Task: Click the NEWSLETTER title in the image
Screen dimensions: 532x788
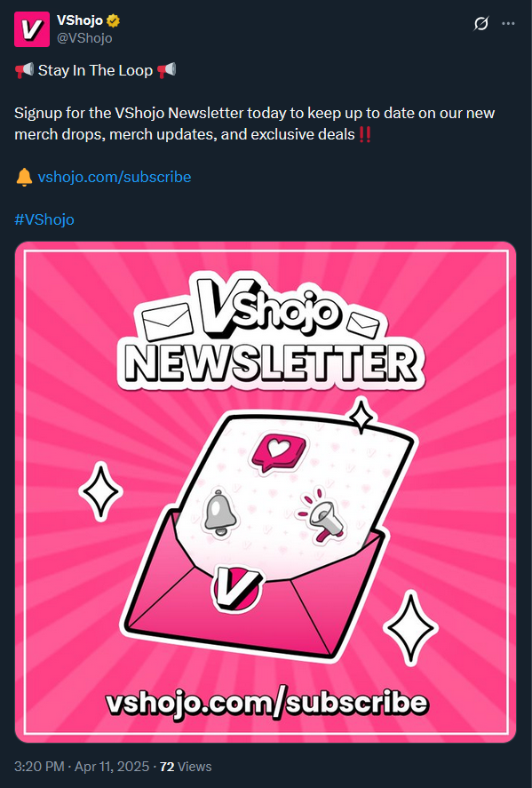Action: pos(271,363)
